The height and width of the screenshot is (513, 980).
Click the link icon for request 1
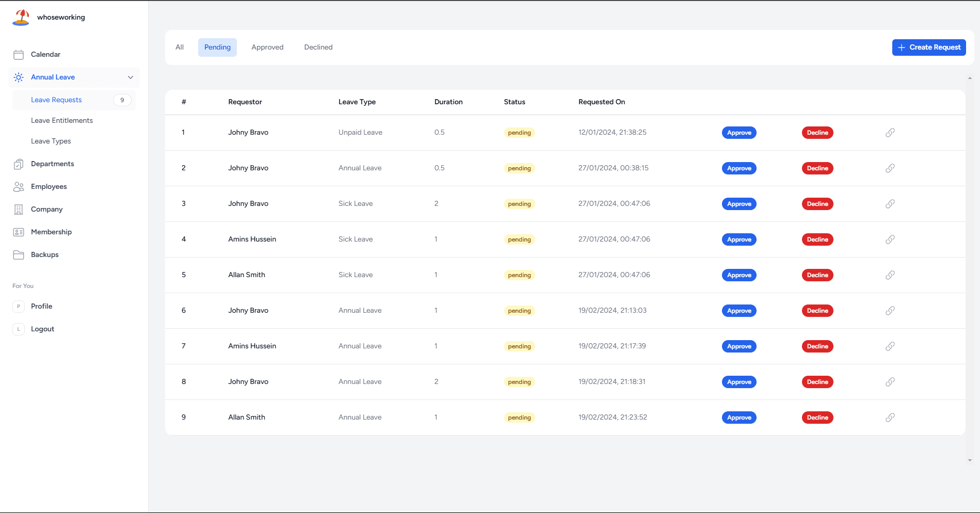pyautogui.click(x=890, y=133)
